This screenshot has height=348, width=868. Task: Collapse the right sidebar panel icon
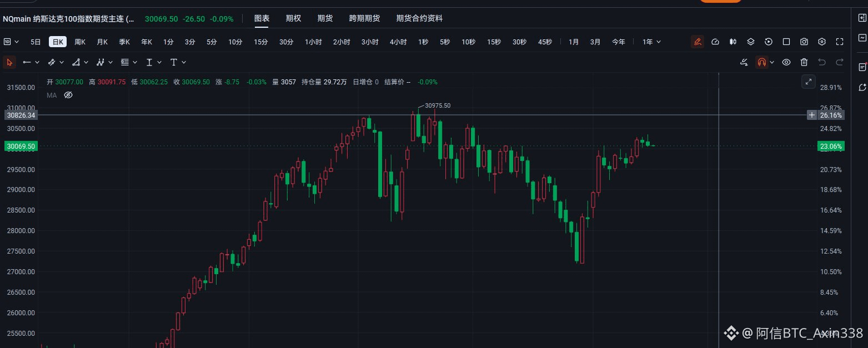[862, 18]
